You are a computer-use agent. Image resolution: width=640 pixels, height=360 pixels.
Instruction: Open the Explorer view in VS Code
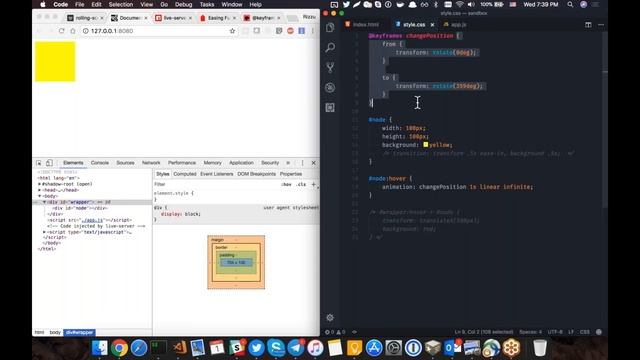pos(330,27)
